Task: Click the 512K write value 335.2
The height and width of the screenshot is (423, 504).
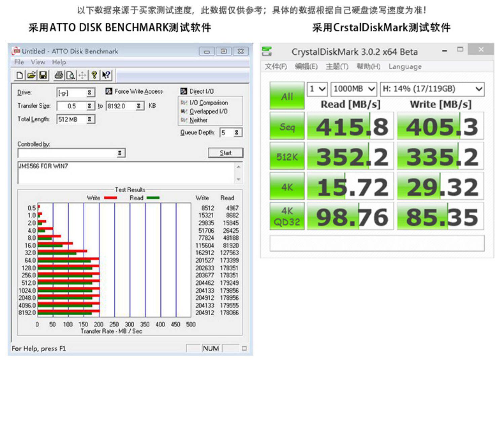Action: click(440, 156)
